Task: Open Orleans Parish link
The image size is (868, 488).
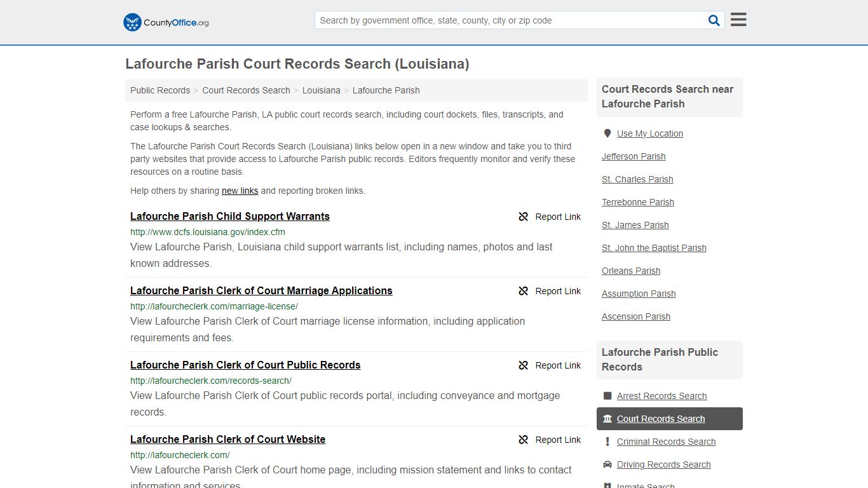Action: [x=631, y=271]
